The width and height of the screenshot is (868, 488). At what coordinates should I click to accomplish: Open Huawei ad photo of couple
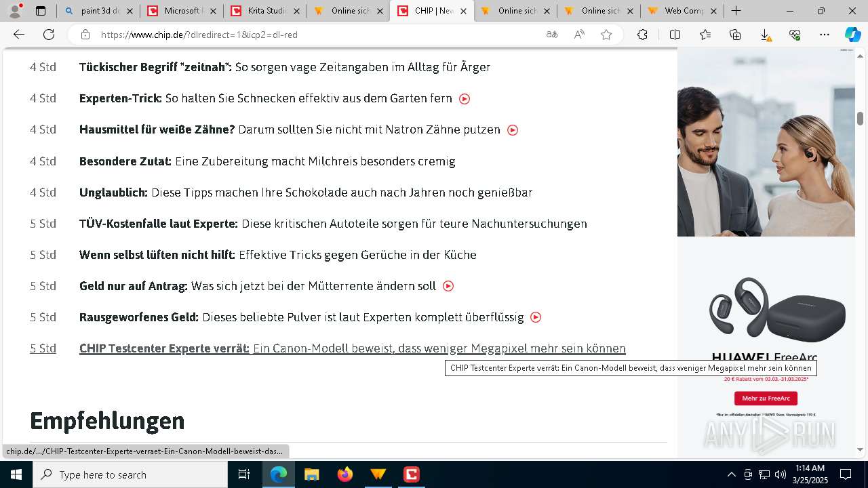766,142
